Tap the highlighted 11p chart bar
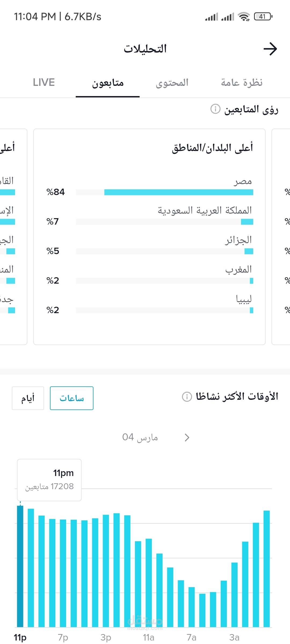 20,566
